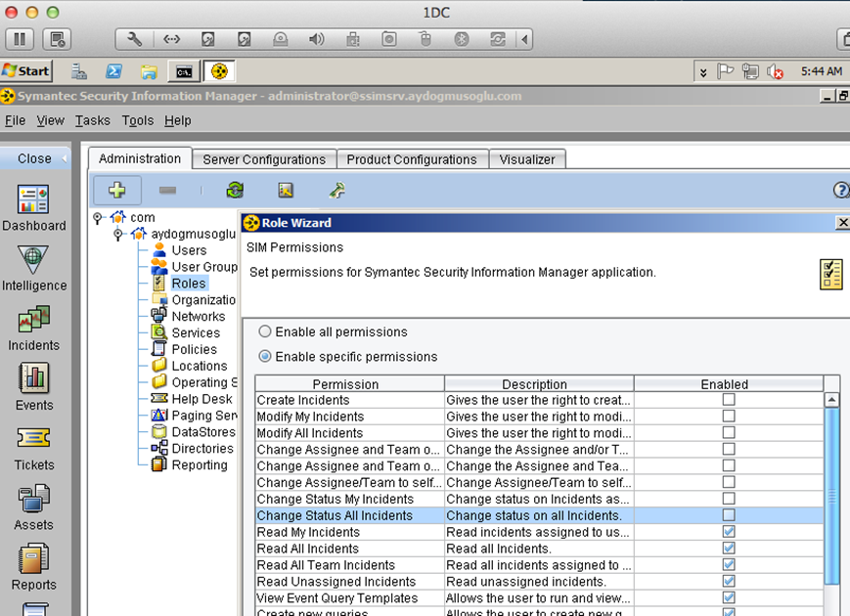Click permissions table scrollbar up arrow
This screenshot has width=850, height=616.
831,400
